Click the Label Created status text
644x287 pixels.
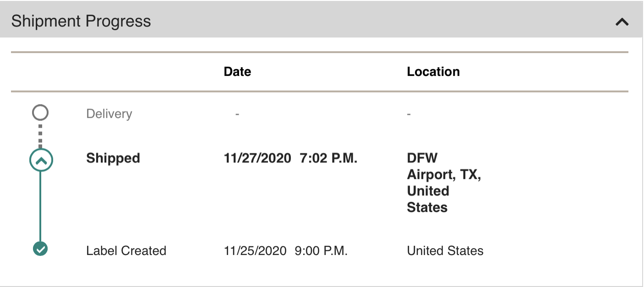[x=126, y=251]
